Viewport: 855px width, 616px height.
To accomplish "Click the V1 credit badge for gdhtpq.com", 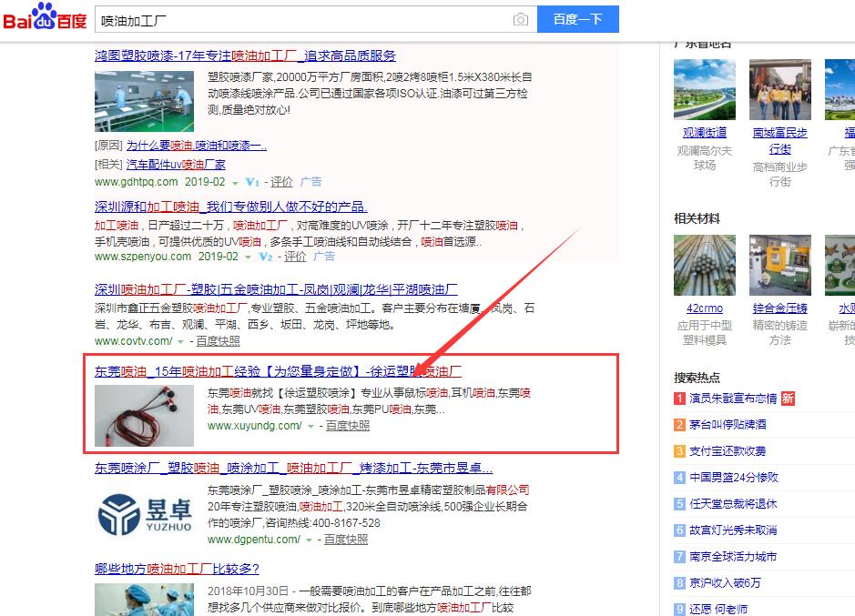I will (253, 182).
